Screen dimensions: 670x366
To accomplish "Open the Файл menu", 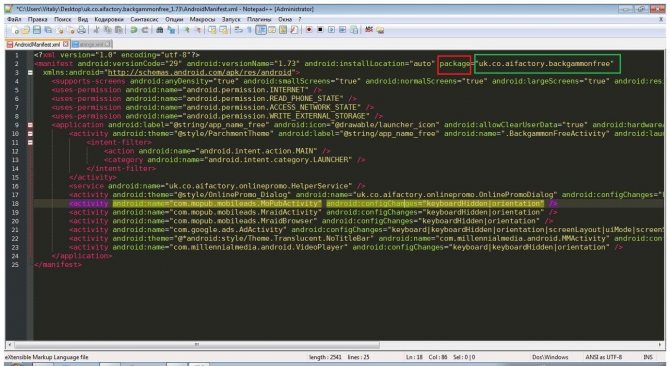I will click(14, 19).
